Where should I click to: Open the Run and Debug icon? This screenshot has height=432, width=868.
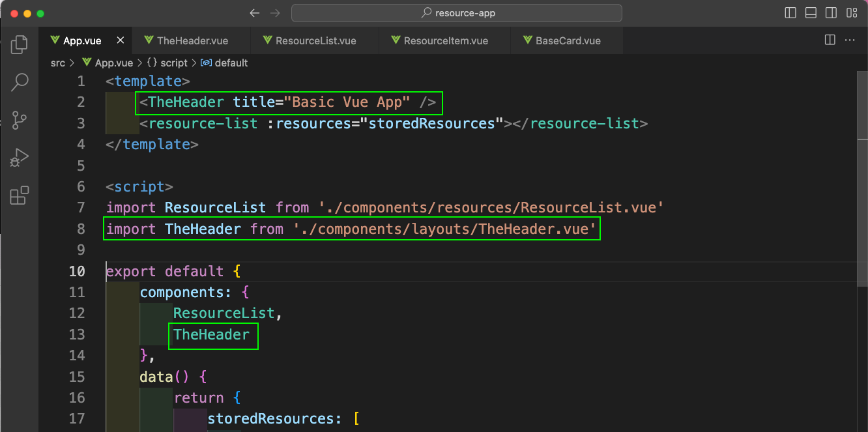[20, 158]
